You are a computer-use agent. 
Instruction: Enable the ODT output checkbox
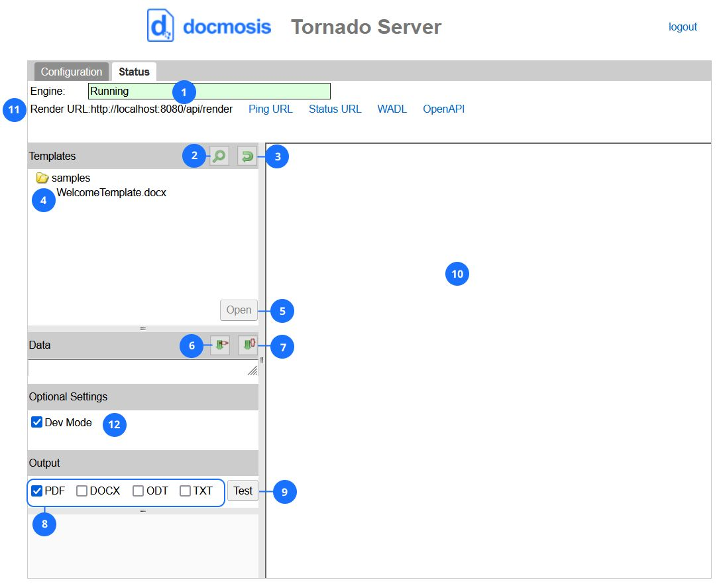138,491
